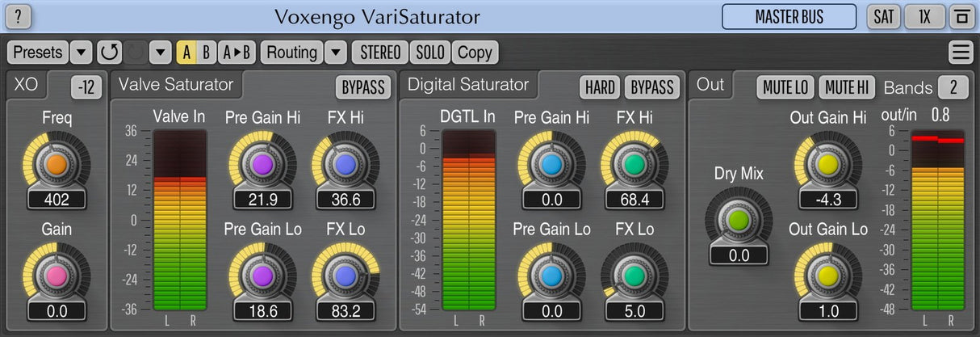Click the undo arrow icon

coord(109,53)
